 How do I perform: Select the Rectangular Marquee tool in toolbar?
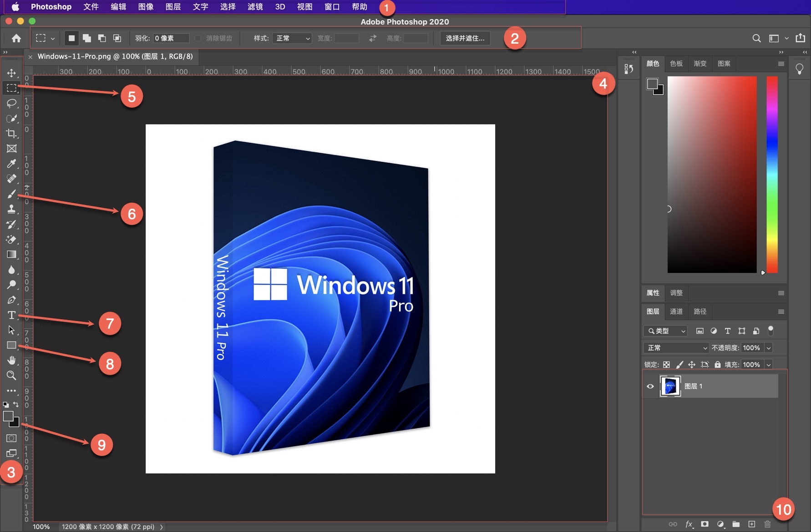11,88
